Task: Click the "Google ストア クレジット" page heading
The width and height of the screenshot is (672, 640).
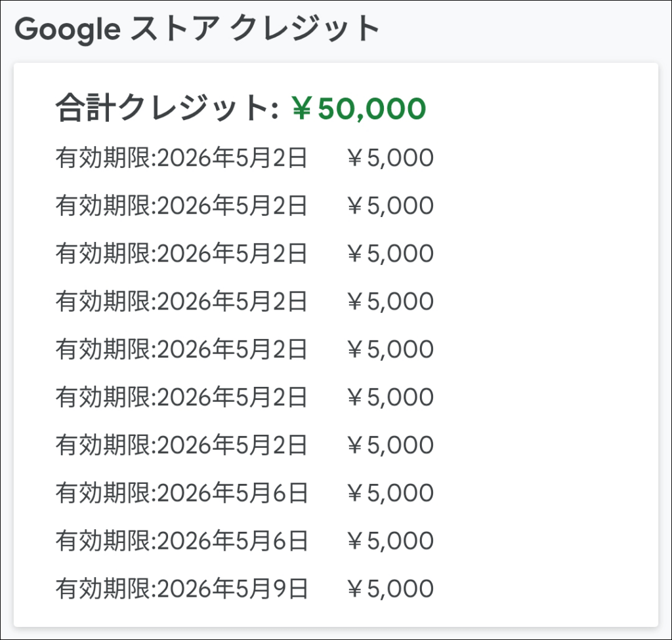Action: pyautogui.click(x=198, y=30)
